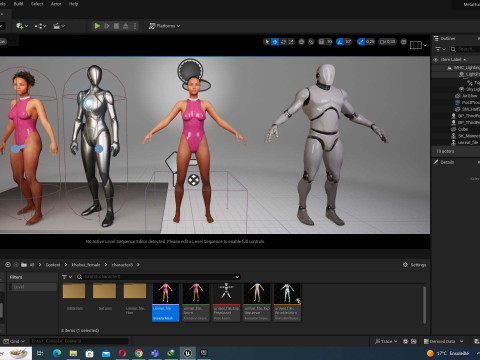
Task: Toggle rotation snapping angle icon
Action: pyautogui.click(x=340, y=42)
